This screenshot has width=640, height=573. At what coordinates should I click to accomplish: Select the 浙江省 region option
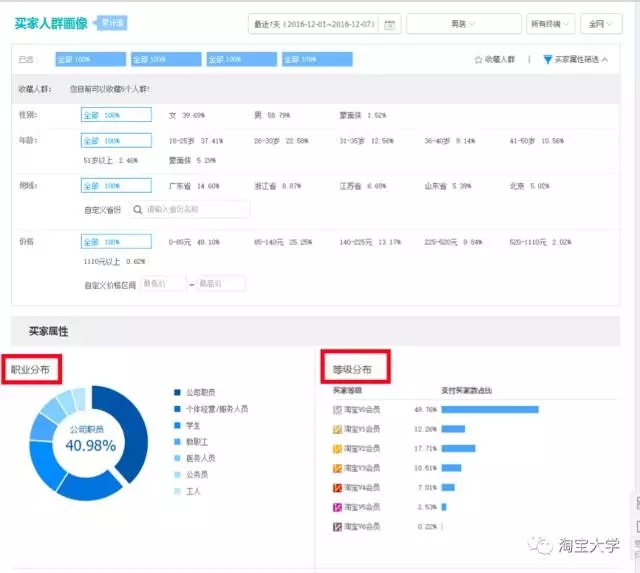tap(278, 186)
